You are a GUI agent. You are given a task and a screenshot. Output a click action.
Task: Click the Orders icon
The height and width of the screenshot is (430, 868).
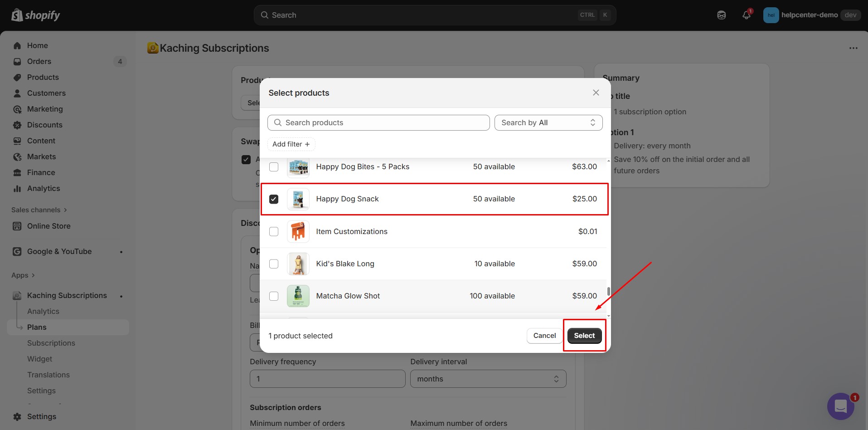(x=17, y=61)
